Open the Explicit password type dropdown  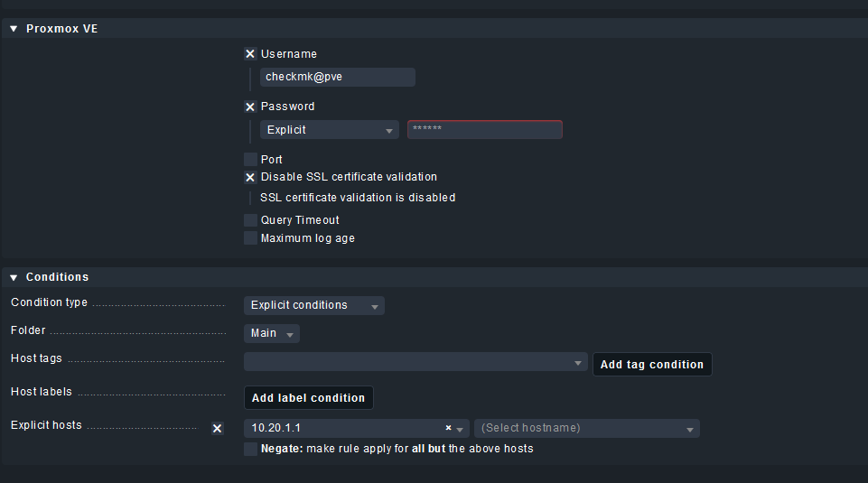(330, 129)
